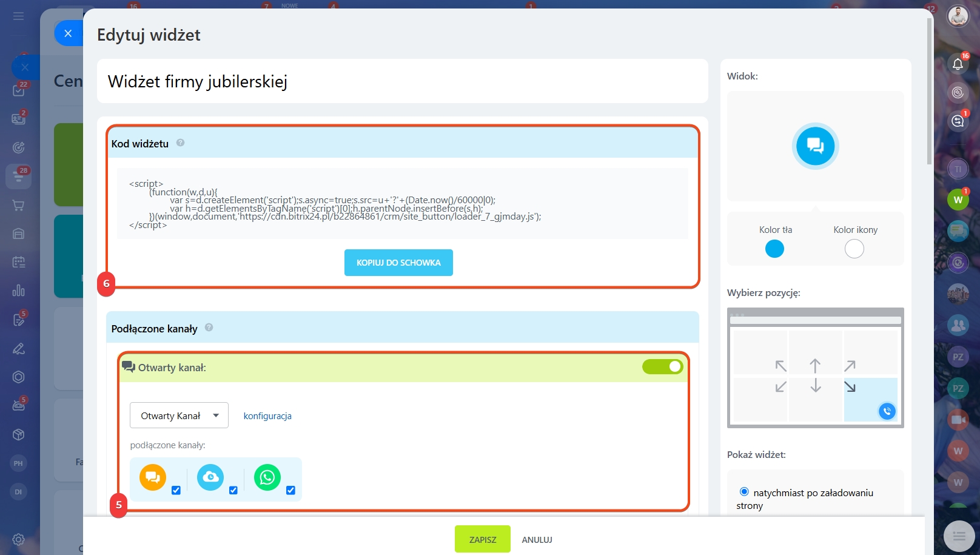Click the green W avatar in right panel

pos(958,200)
